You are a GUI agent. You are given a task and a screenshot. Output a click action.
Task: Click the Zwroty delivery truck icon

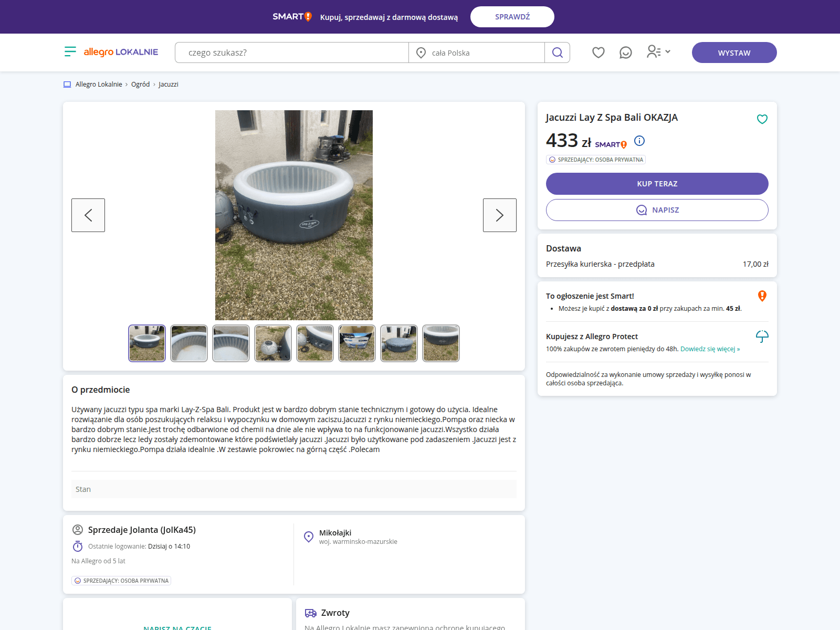[311, 613]
